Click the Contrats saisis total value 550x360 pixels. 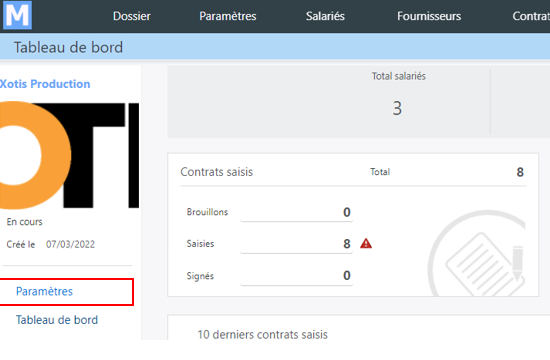click(x=520, y=172)
